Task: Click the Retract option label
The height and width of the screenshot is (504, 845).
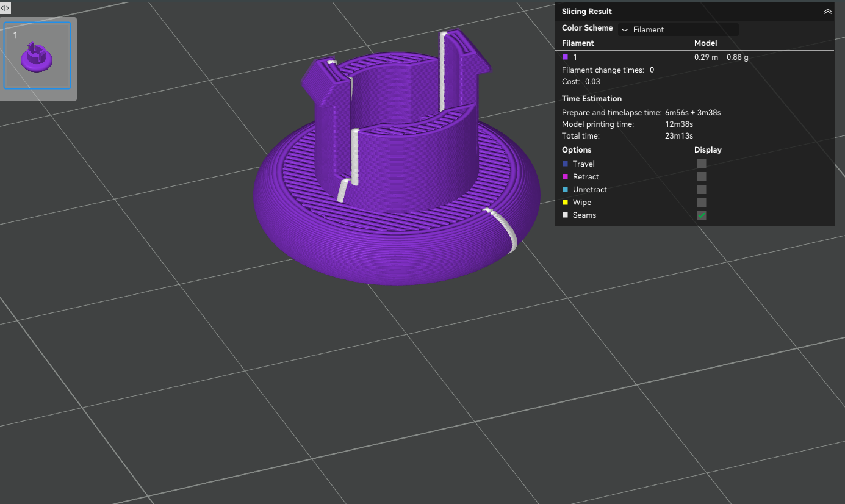Action: point(586,176)
